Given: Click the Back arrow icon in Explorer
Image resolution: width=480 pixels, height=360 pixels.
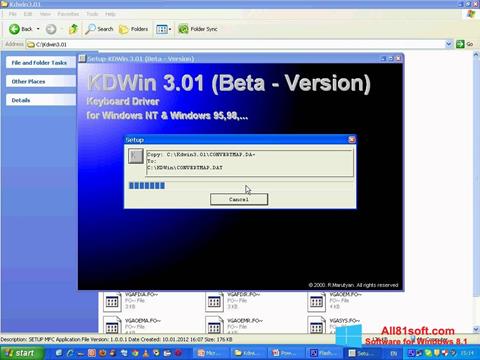Looking at the screenshot, I should 14,29.
